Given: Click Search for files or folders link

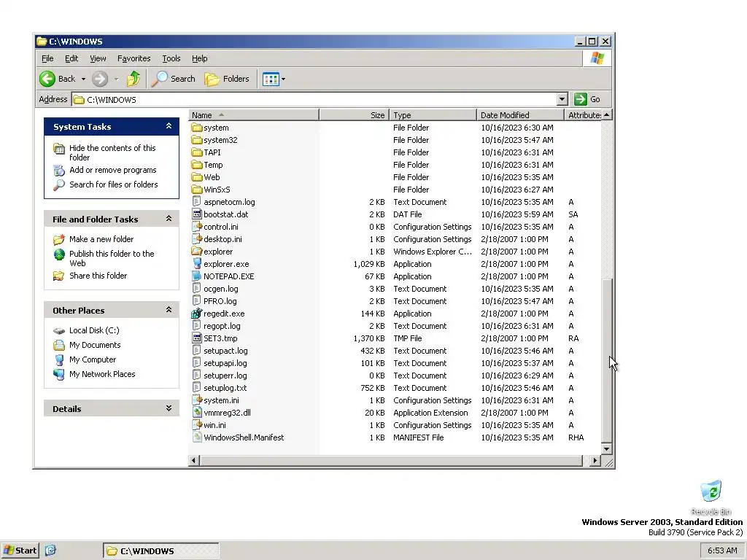Looking at the screenshot, I should click(113, 184).
